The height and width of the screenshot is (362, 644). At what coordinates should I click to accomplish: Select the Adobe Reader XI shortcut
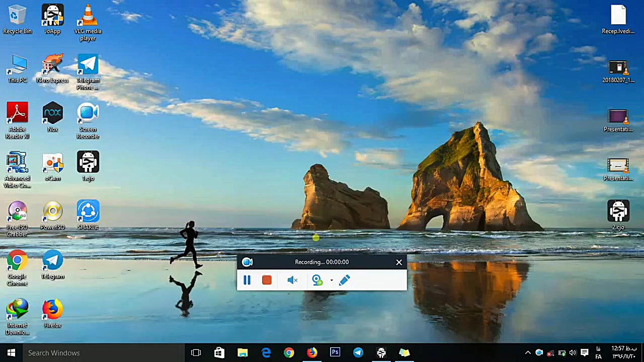[17, 121]
